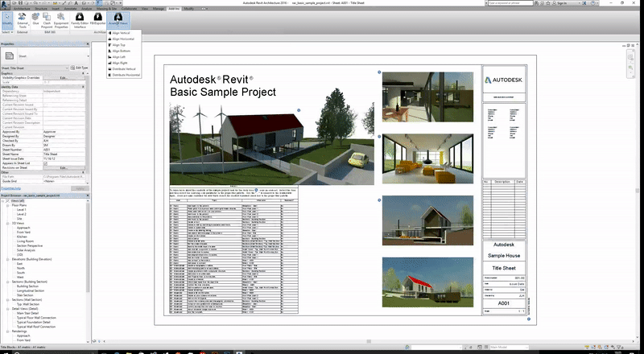Viewport: 644px width, 354px height.
Task: Launch the FBXExporter add-in
Action: click(97, 19)
